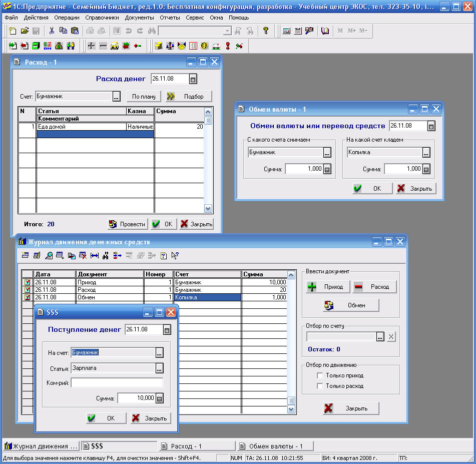This screenshot has height=464, width=476.
Task: Open the calculator icon in main toolbar
Action: [286, 31]
